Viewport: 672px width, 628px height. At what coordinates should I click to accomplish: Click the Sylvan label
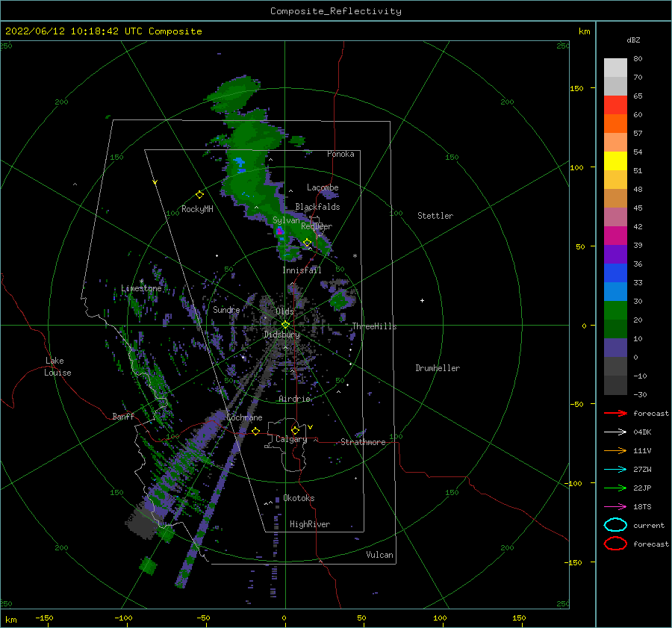tap(286, 220)
